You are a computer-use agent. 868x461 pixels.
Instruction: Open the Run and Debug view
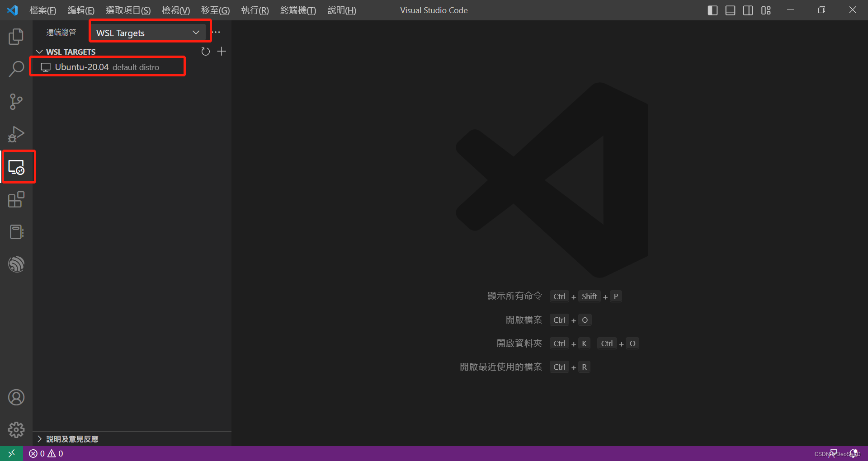(16, 134)
